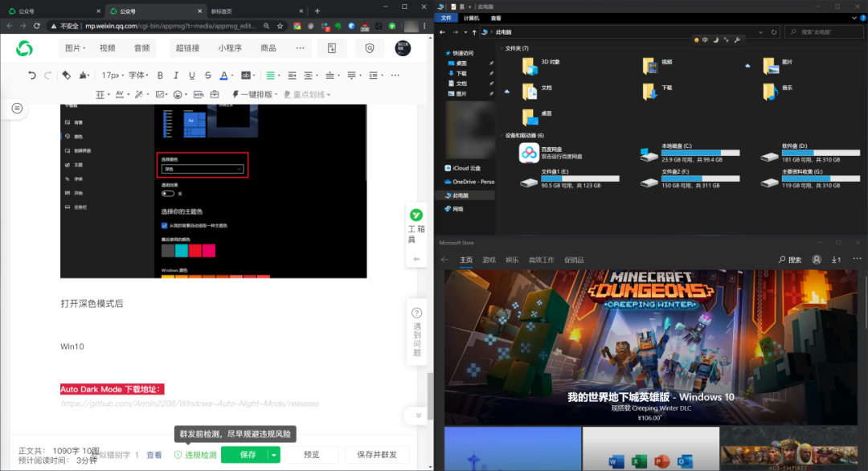Screen dimensions: 868x471
Task: Switch to 娱乐 tab in Microsoft Store
Action: [x=512, y=260]
